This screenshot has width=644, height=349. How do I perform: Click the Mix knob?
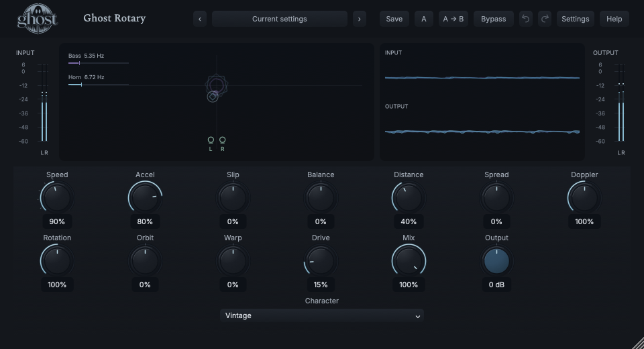point(409,261)
